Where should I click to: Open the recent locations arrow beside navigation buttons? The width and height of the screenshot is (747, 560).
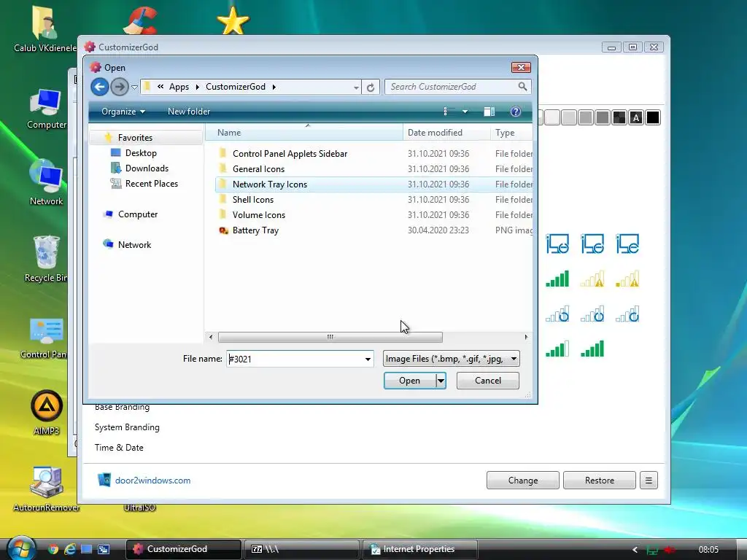(134, 87)
